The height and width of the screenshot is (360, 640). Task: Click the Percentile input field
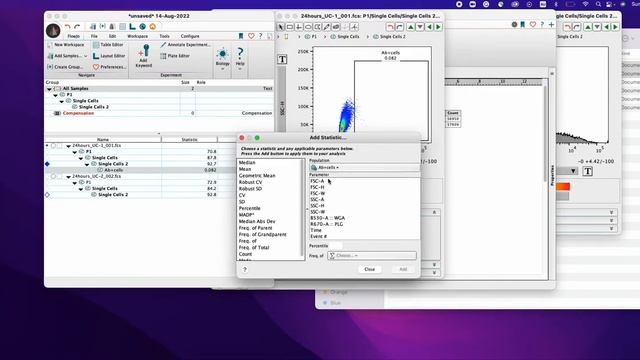click(x=336, y=246)
